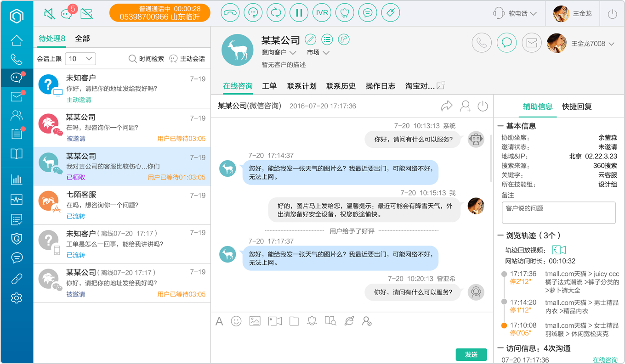Screen dimensions: 625x364
Task: Toggle the mute speaker icon
Action: click(x=49, y=14)
